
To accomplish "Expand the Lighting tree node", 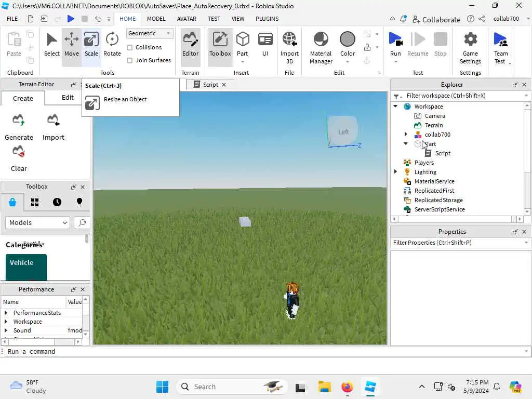I will [395, 171].
